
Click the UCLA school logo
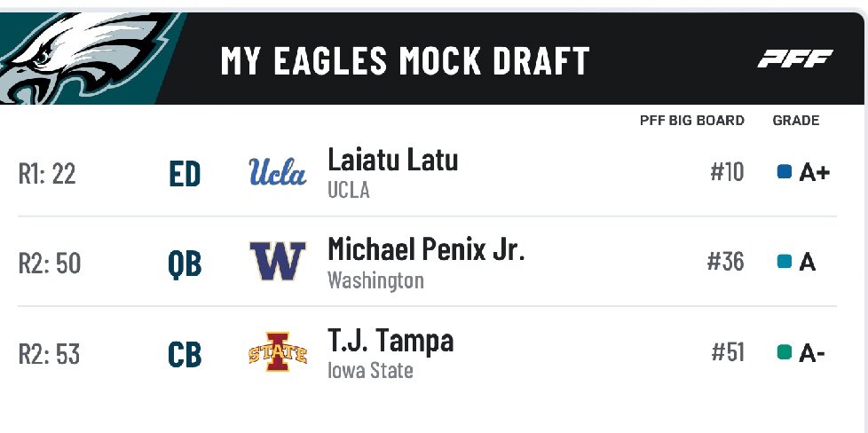pyautogui.click(x=277, y=172)
